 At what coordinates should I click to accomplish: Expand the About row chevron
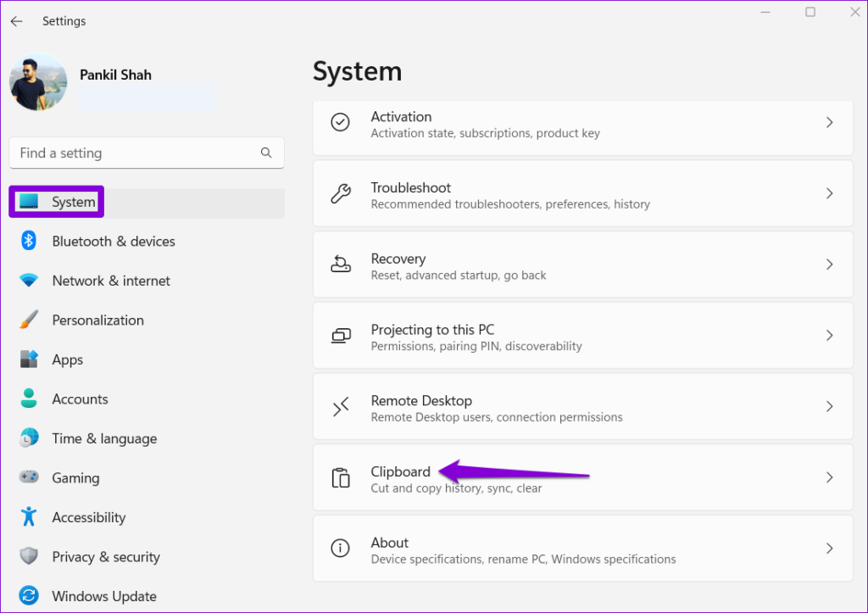tap(830, 549)
